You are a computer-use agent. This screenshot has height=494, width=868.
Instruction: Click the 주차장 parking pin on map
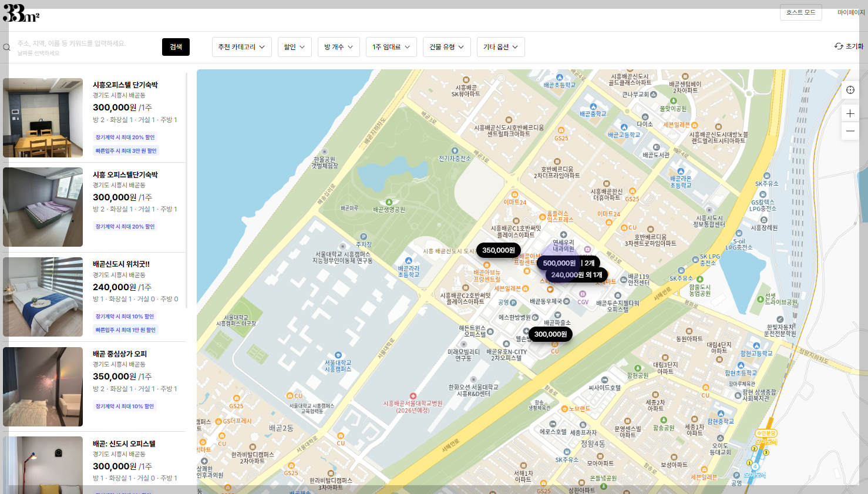364,237
